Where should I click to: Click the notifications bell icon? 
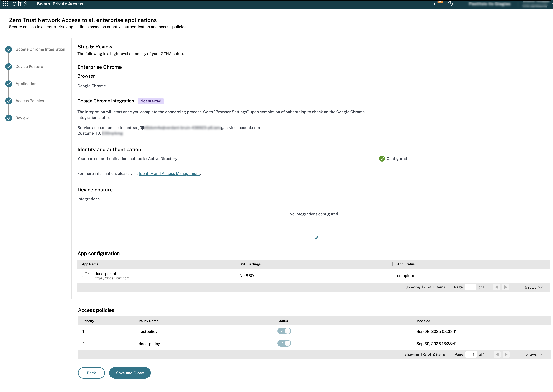tap(436, 4)
